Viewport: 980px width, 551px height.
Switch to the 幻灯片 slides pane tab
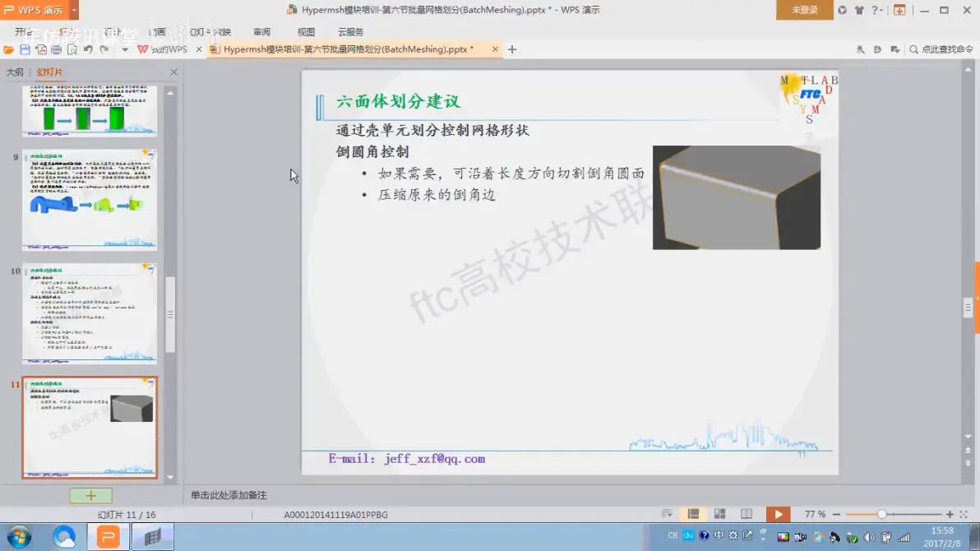pyautogui.click(x=49, y=72)
